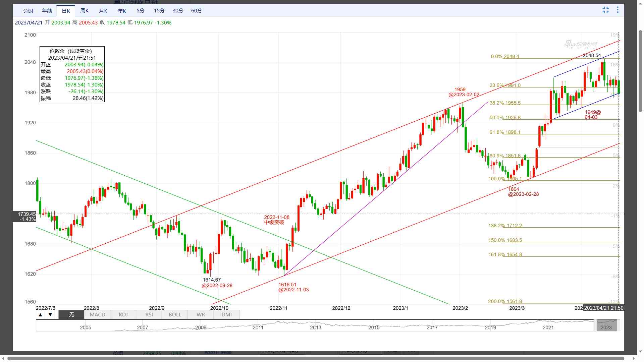Screen dimensions: 644x362
Task: Click the down triangle arrow below chart
Action: pyautogui.click(x=50, y=315)
